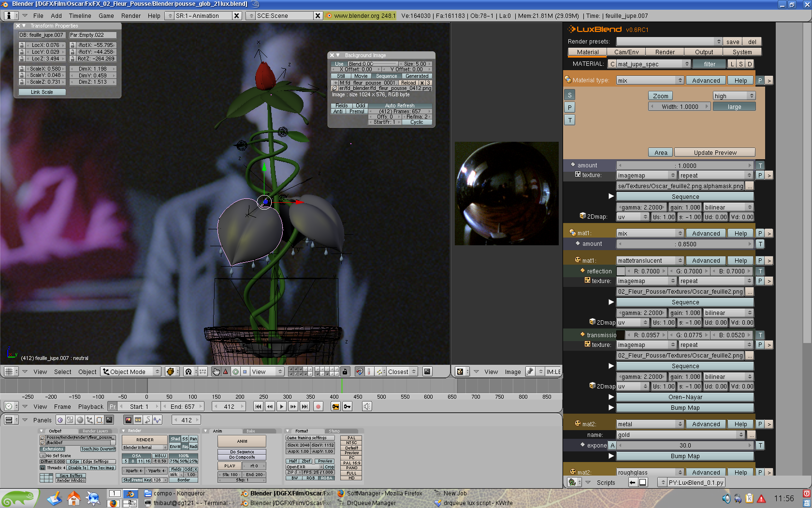
Task: Jump to timeline end with skip-forward icon
Action: [x=305, y=406]
